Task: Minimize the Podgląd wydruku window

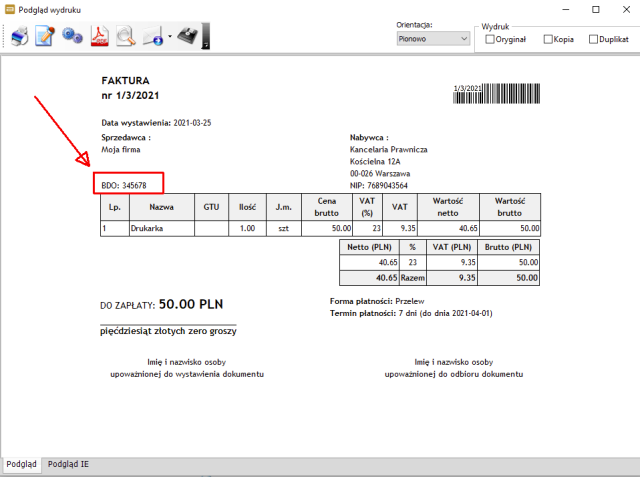Action: tap(566, 9)
